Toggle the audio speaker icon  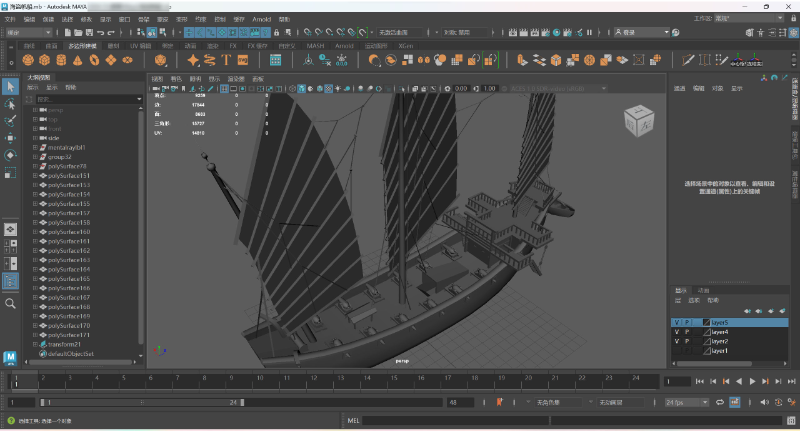pos(764,402)
